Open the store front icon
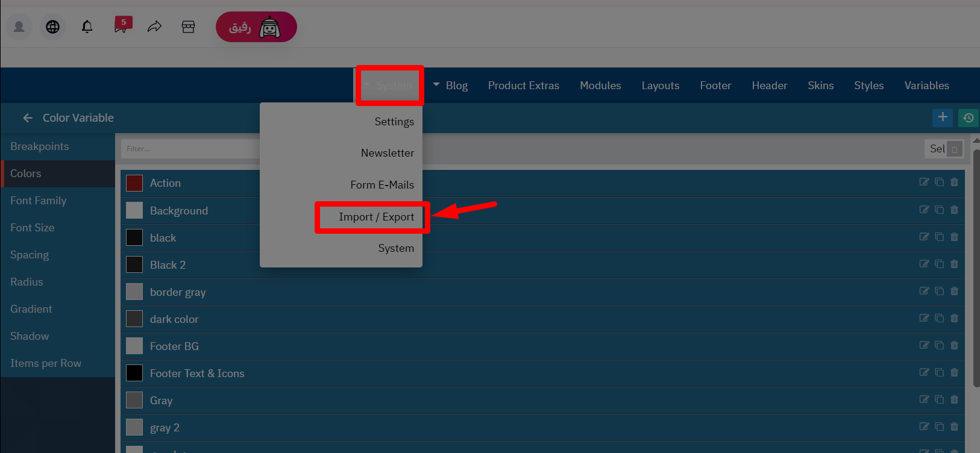Image resolution: width=980 pixels, height=453 pixels. [x=189, y=27]
